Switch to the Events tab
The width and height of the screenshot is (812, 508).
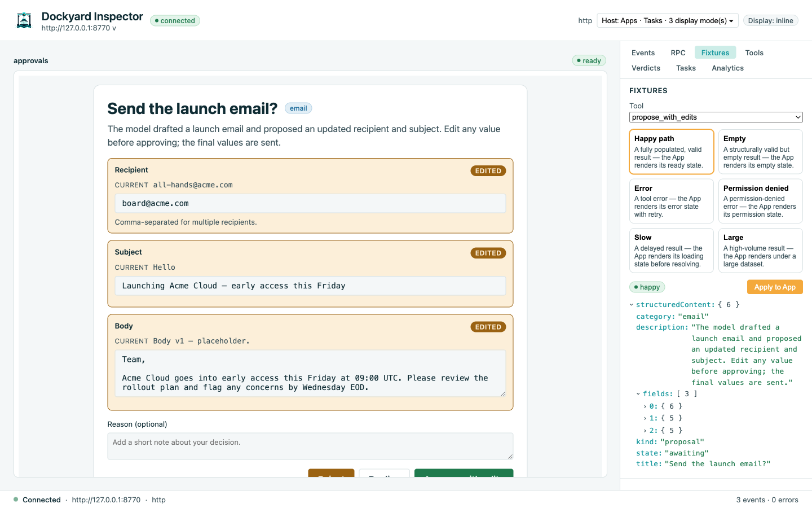point(643,53)
